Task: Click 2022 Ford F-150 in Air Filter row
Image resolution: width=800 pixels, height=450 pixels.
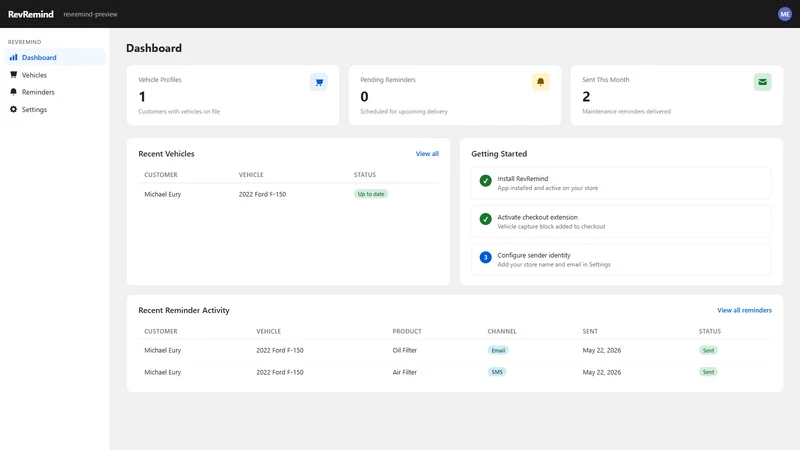Action: (x=280, y=372)
